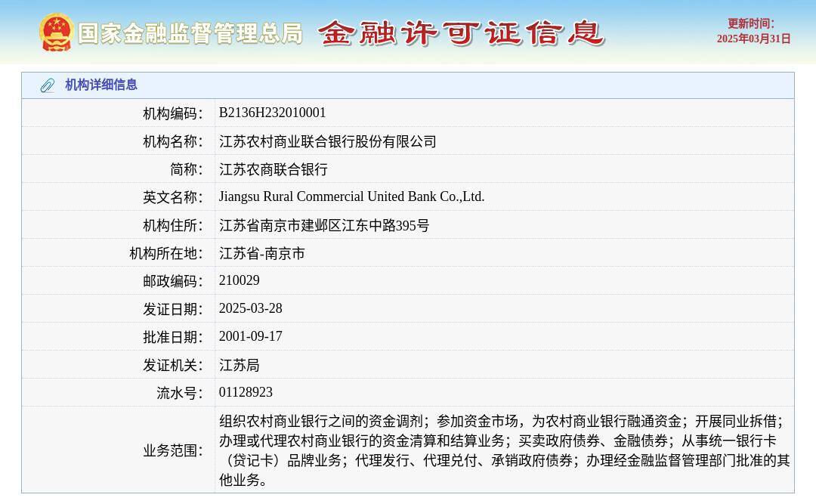The image size is (816, 504).
Task: Click the institution name 江苏农村商业联合银行股份有限公司
Action: (x=327, y=141)
